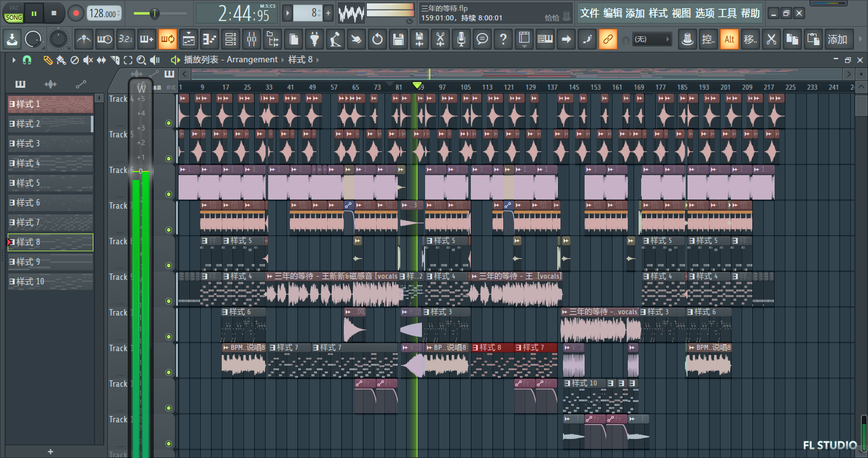The height and width of the screenshot is (458, 868).
Task: Toggle the 3.2.1 countdown before recording
Action: (126, 39)
